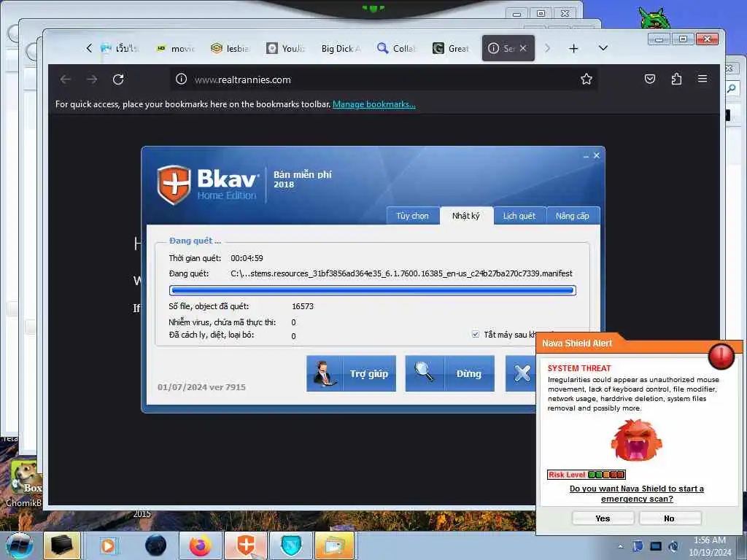
Task: Click the Trợ giúp help button
Action: (x=351, y=373)
